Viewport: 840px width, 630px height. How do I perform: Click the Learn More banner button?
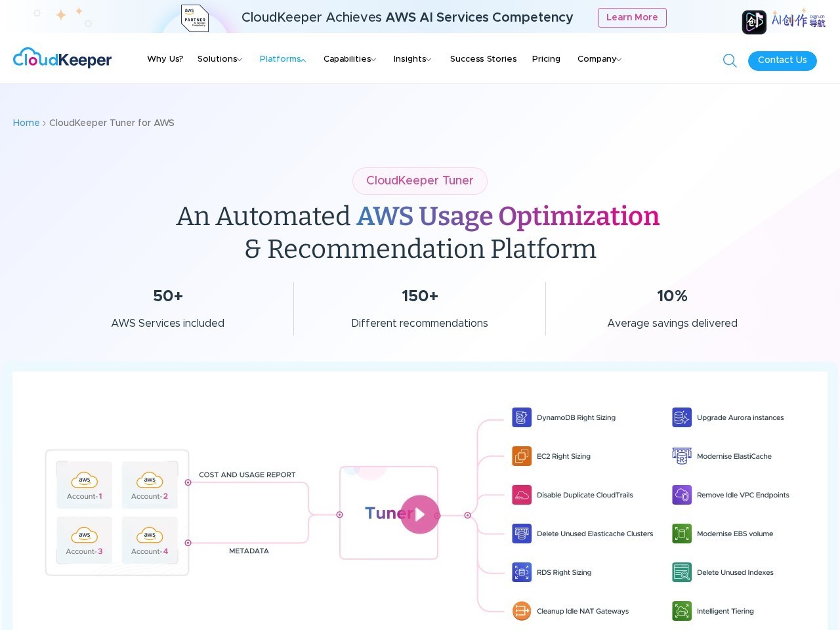point(632,18)
